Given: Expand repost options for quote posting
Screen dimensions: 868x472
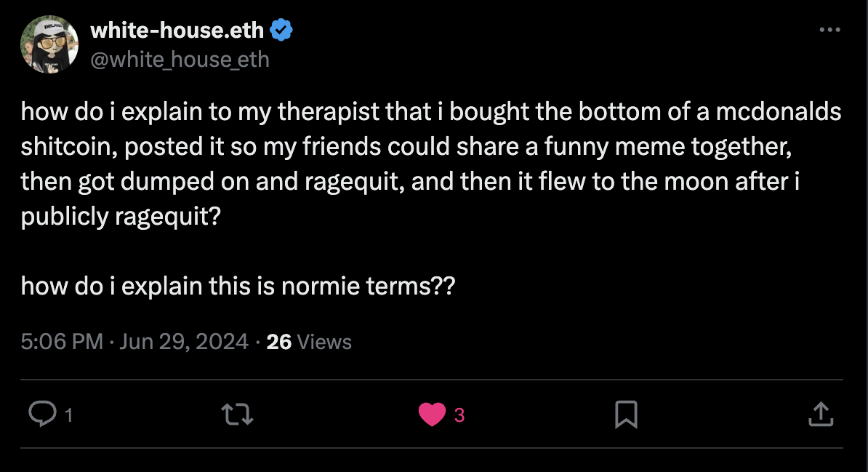Looking at the screenshot, I should [237, 414].
